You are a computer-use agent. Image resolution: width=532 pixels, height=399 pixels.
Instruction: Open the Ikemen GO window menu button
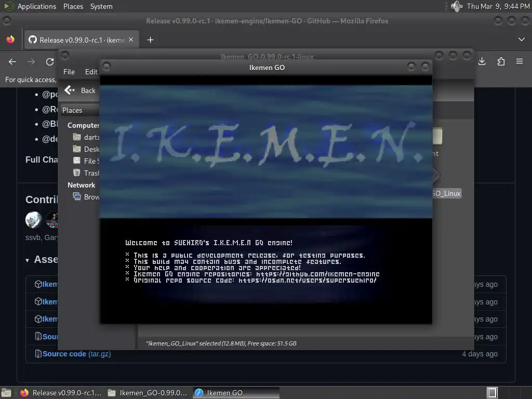106,66
